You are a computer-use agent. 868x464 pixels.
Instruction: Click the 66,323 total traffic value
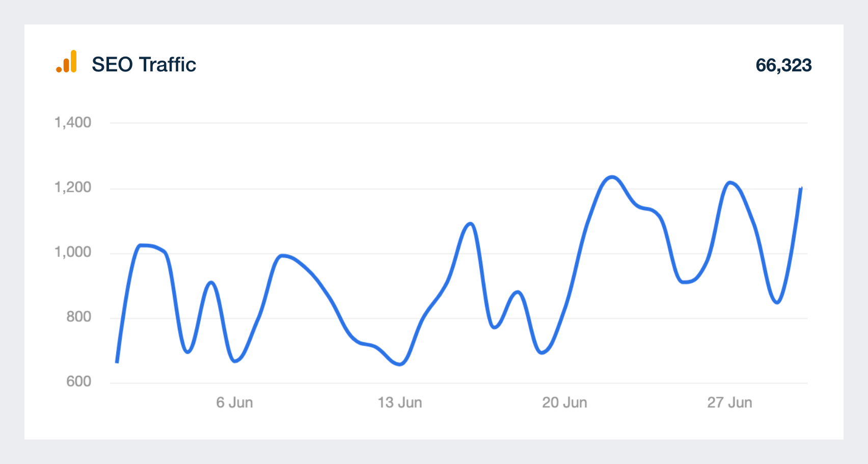[783, 65]
